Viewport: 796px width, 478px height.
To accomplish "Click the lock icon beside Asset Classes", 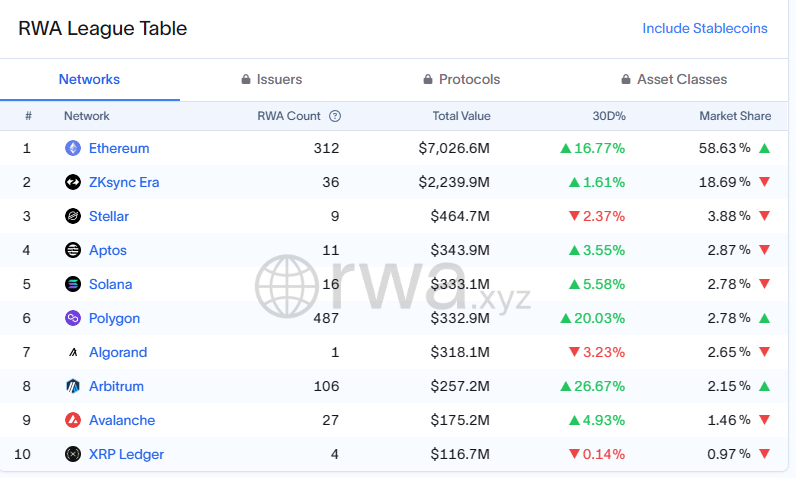I will (626, 79).
